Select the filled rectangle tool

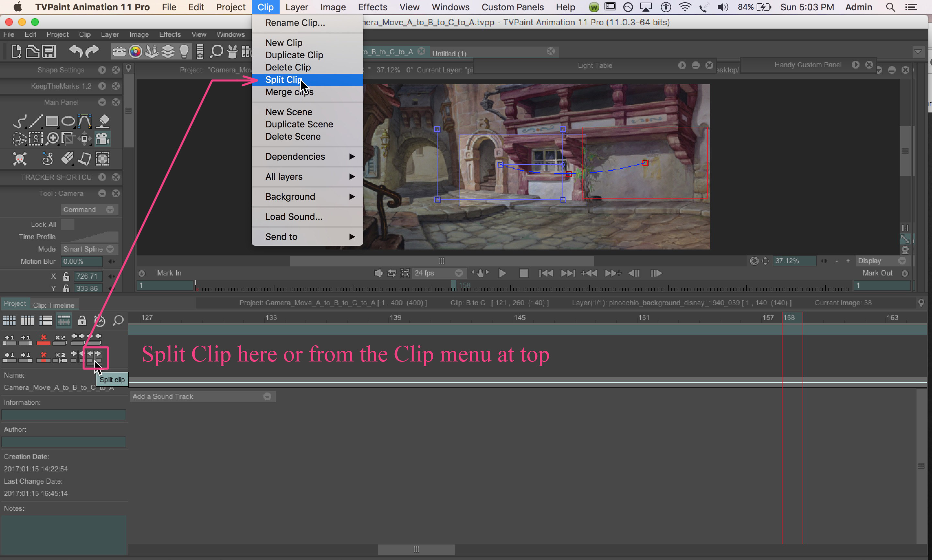52,121
